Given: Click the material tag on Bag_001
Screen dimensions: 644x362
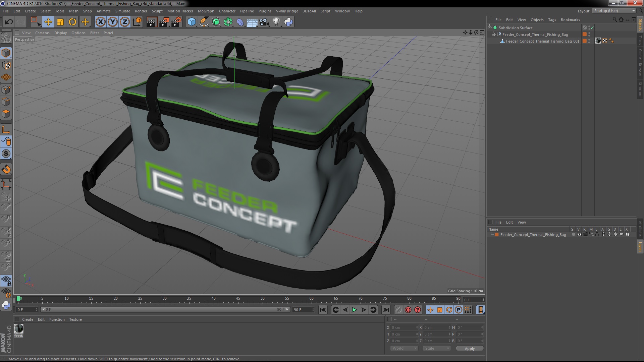Looking at the screenshot, I should 598,41.
